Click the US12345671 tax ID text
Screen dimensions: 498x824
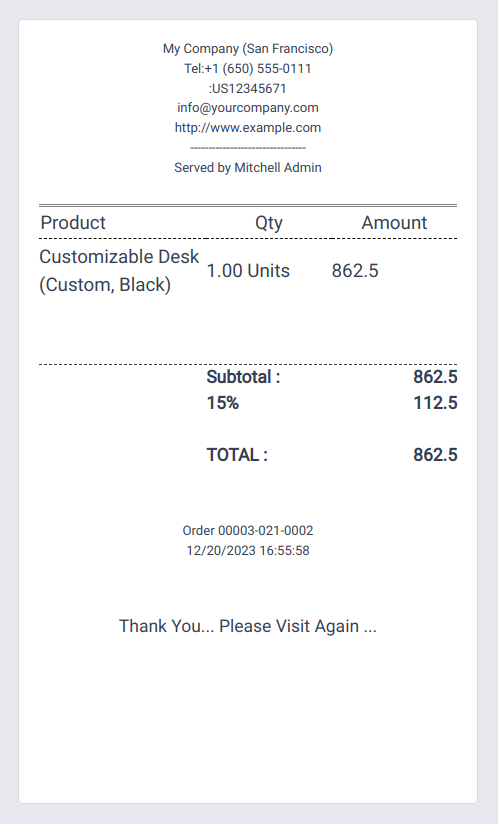coord(248,88)
